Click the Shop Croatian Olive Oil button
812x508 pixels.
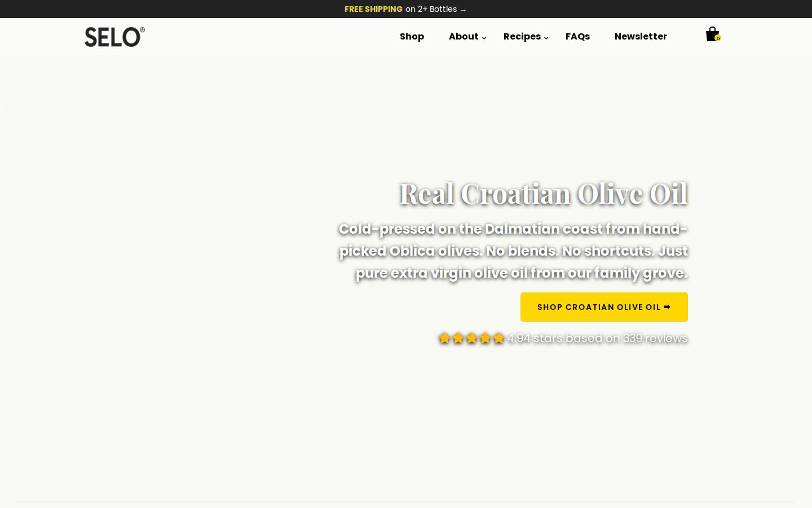click(x=604, y=307)
